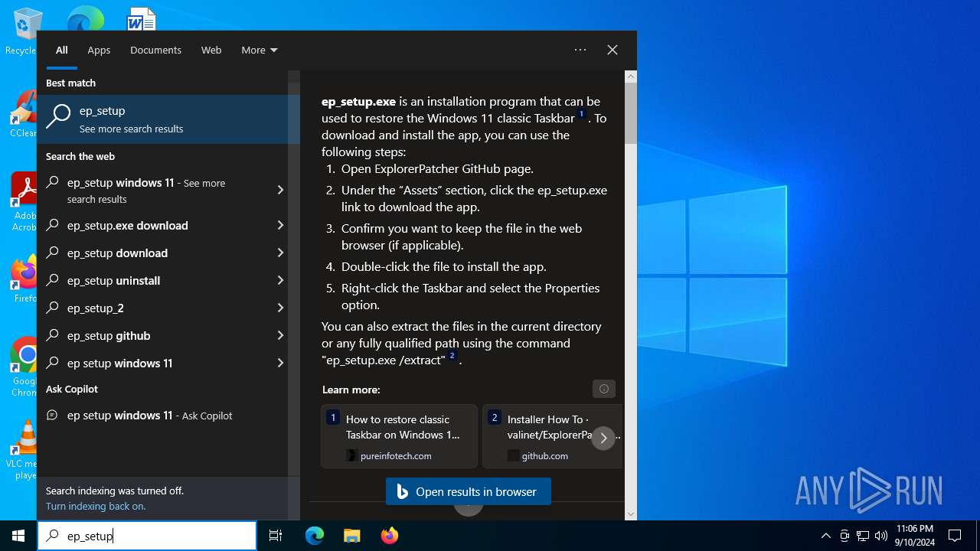980x551 pixels.
Task: Open the search options ellipsis menu
Action: [580, 50]
